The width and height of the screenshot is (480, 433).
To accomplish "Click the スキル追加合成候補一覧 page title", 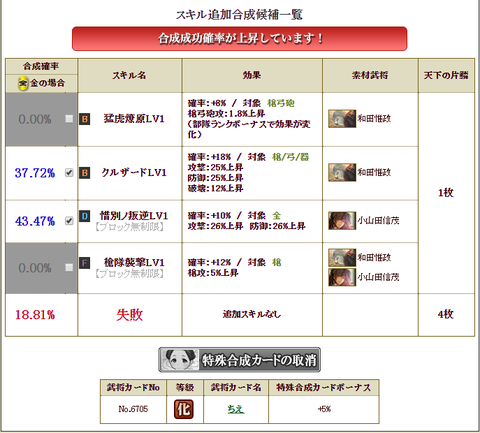I will (239, 15).
